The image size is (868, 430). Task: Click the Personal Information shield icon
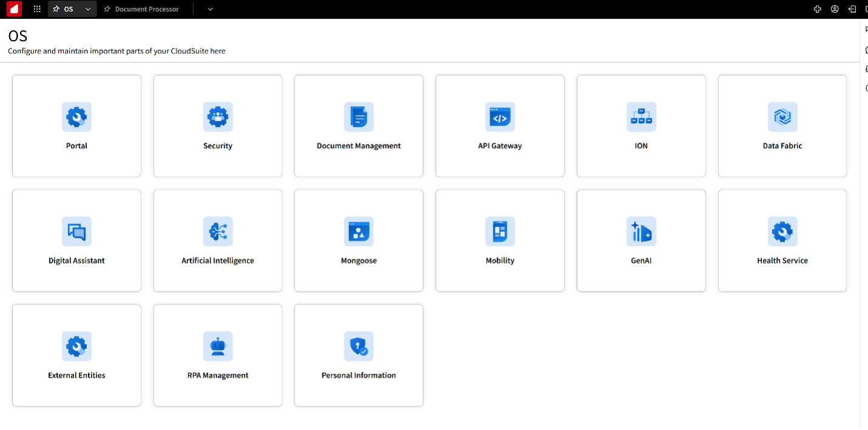coord(359,346)
